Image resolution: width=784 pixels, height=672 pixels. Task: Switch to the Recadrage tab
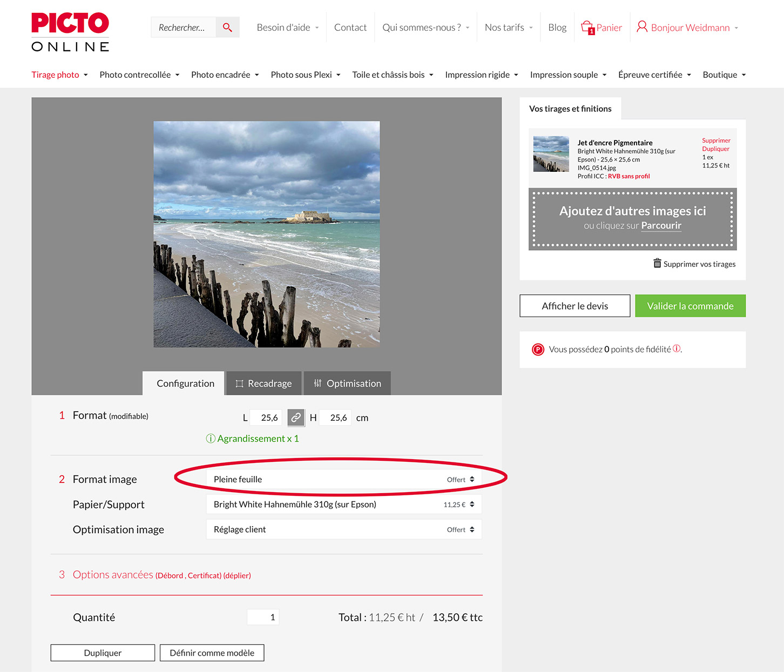tap(263, 384)
